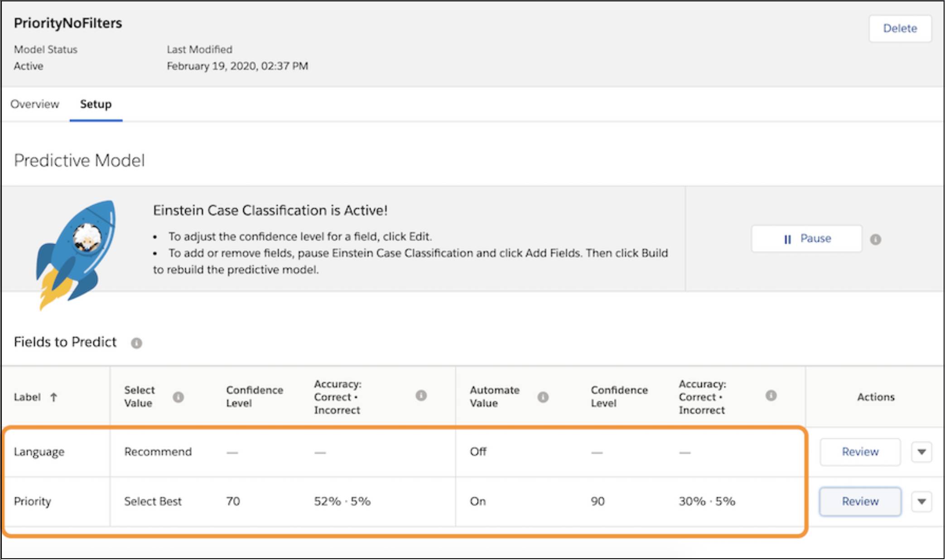Image resolution: width=945 pixels, height=560 pixels.
Task: Click the Automate Value Off cell for Language
Action: click(x=478, y=452)
